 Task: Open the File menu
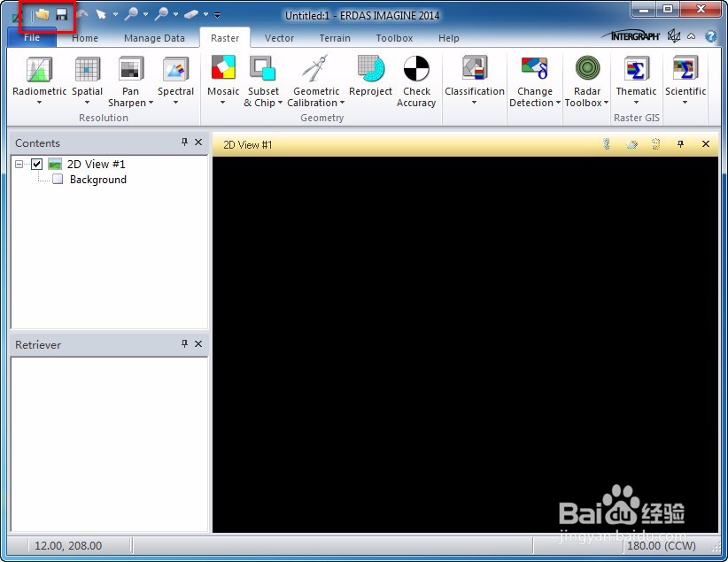click(32, 37)
